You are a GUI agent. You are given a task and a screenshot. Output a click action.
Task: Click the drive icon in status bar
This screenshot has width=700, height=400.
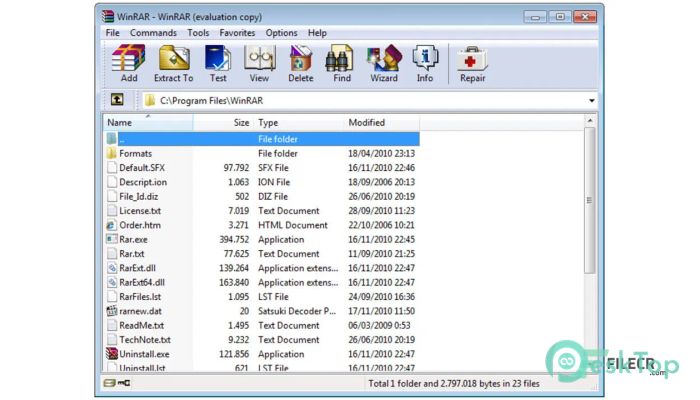109,383
